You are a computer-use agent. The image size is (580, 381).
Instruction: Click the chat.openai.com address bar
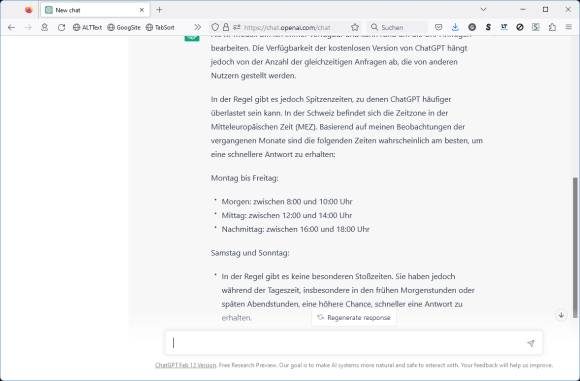point(287,27)
